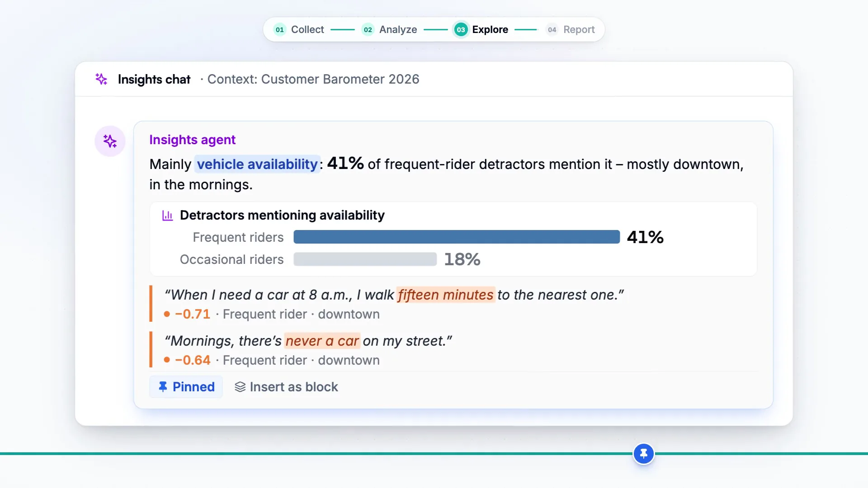The image size is (868, 488).
Task: Click the Occasional riders row label
Action: (x=232, y=259)
